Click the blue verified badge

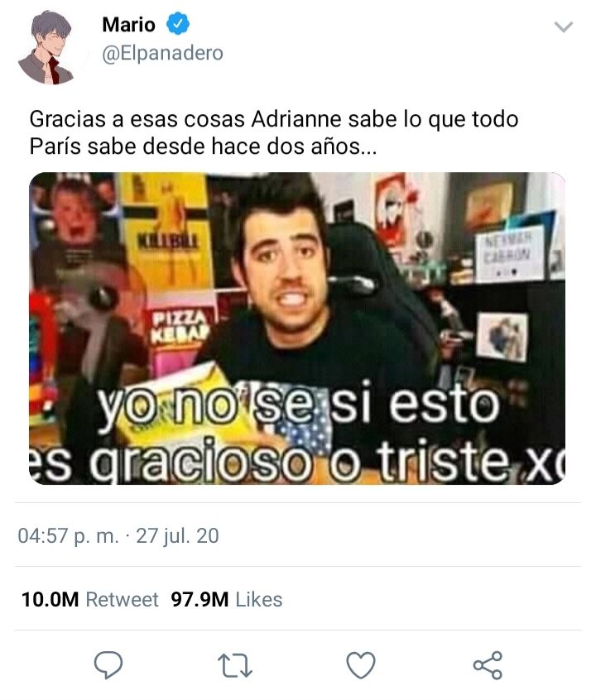pyautogui.click(x=178, y=24)
